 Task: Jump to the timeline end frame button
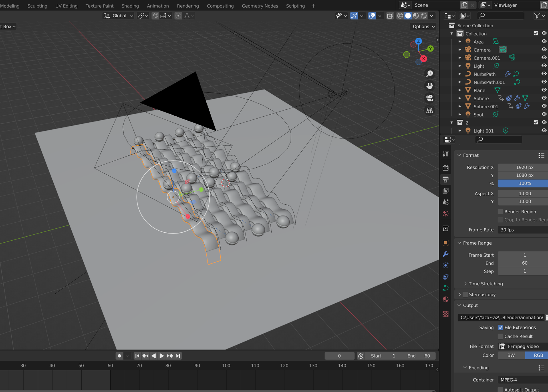click(x=178, y=356)
